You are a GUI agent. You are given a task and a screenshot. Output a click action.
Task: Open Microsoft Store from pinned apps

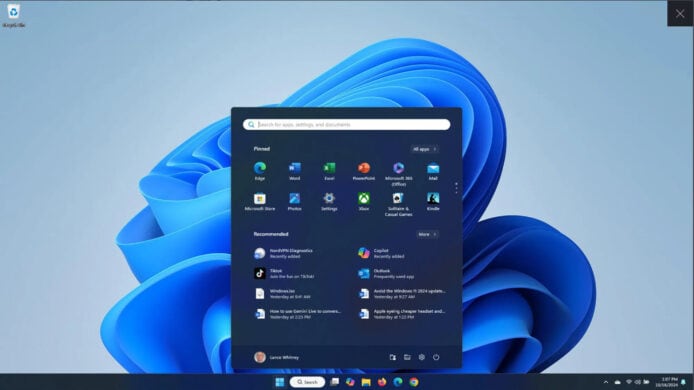tap(260, 201)
